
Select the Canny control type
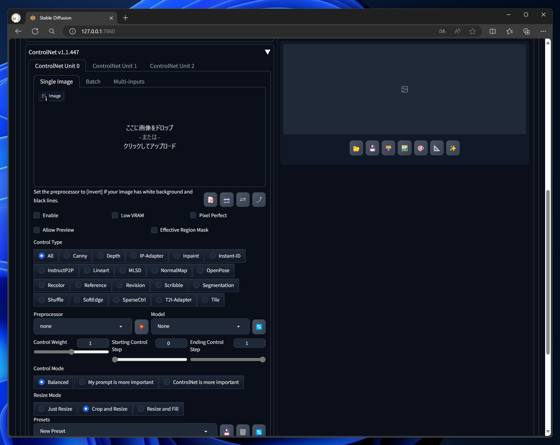coord(75,256)
